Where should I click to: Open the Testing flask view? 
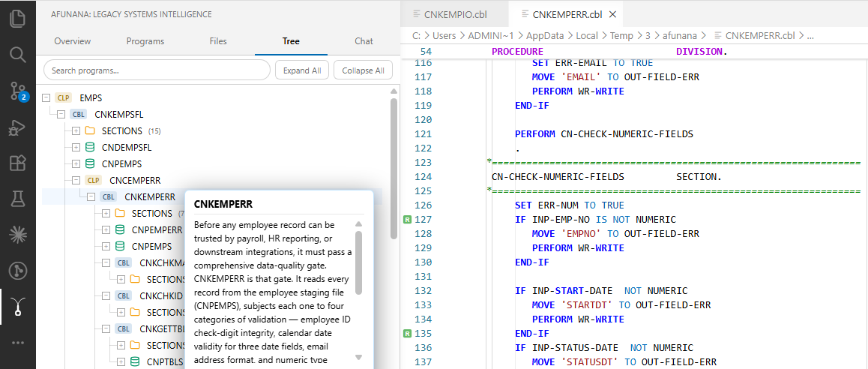pyautogui.click(x=18, y=198)
